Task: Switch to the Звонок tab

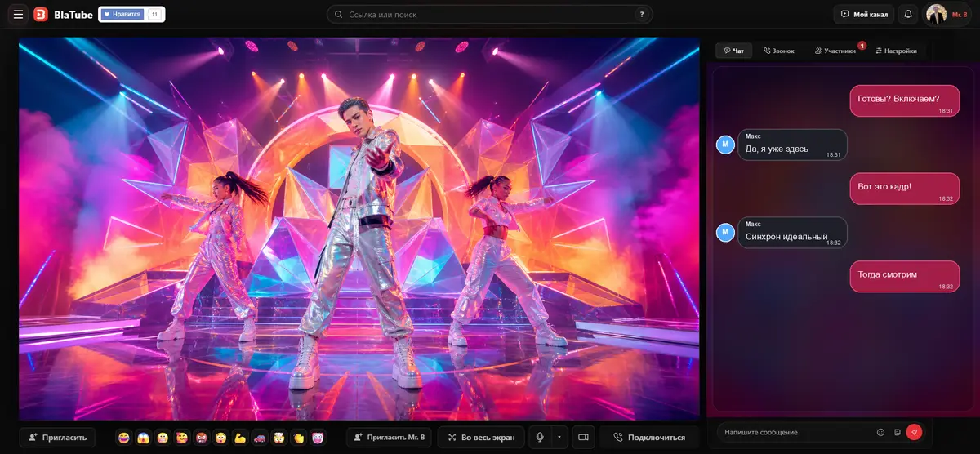Action: coord(779,51)
